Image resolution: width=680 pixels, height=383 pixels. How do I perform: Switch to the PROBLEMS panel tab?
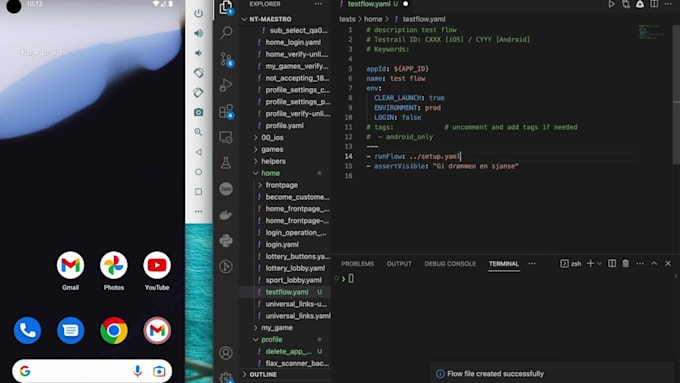click(357, 264)
